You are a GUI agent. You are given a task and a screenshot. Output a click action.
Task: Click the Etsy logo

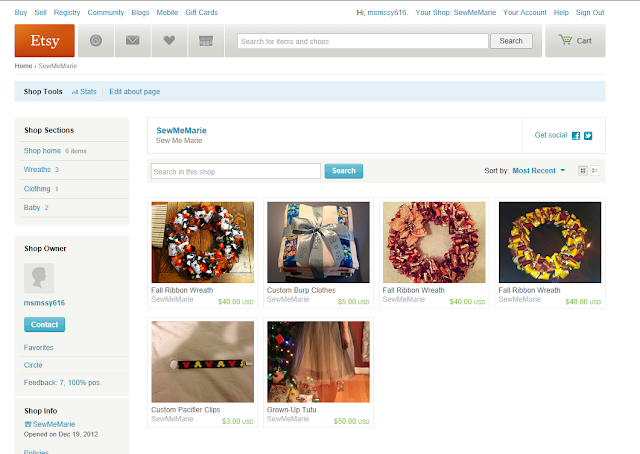click(44, 40)
